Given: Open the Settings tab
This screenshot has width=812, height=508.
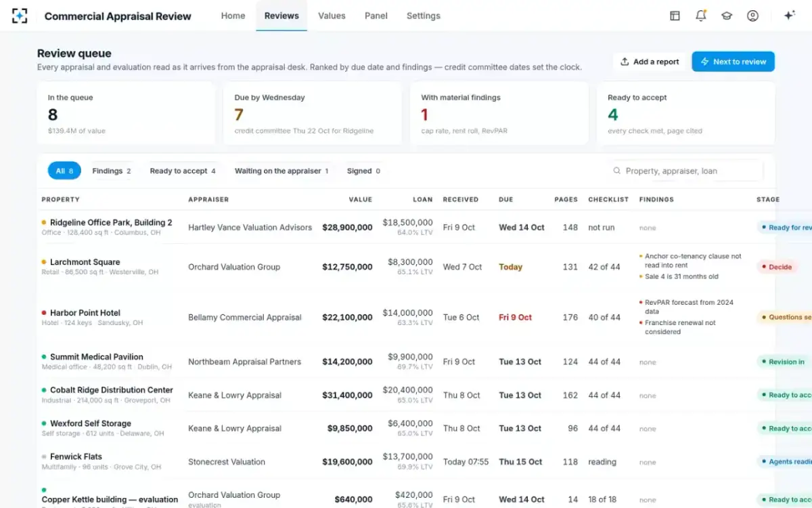Looking at the screenshot, I should point(424,16).
